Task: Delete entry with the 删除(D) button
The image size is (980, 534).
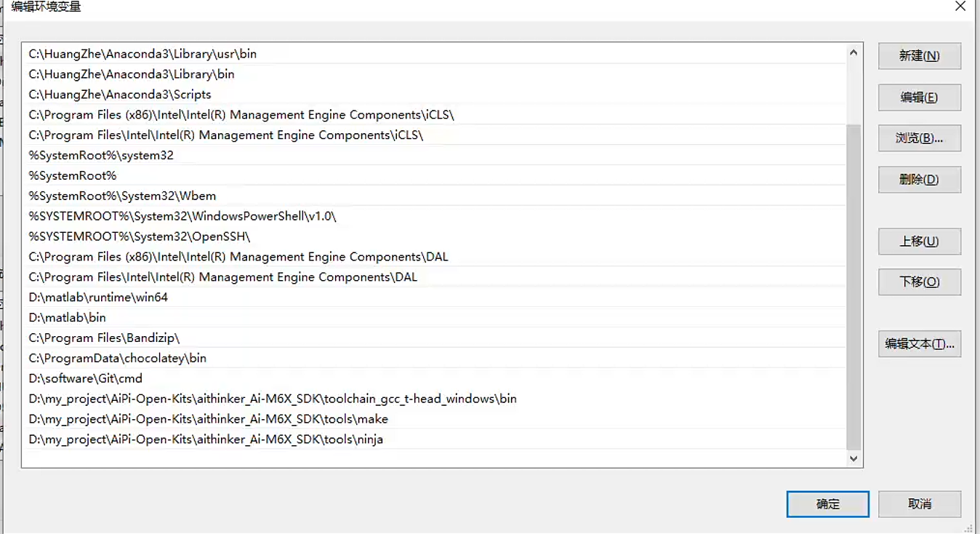Action: point(920,180)
